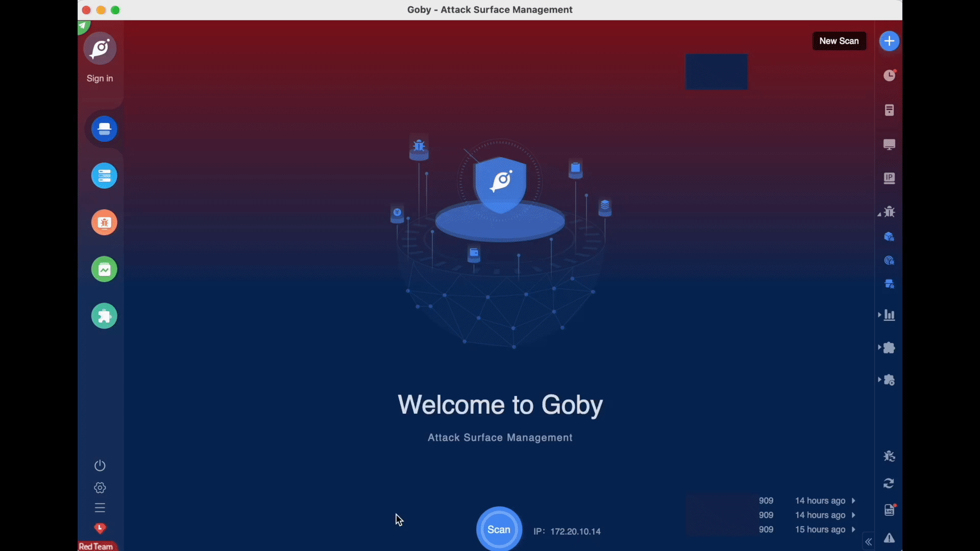Open settings gear in left sidebar
The height and width of the screenshot is (551, 980).
[x=100, y=488]
